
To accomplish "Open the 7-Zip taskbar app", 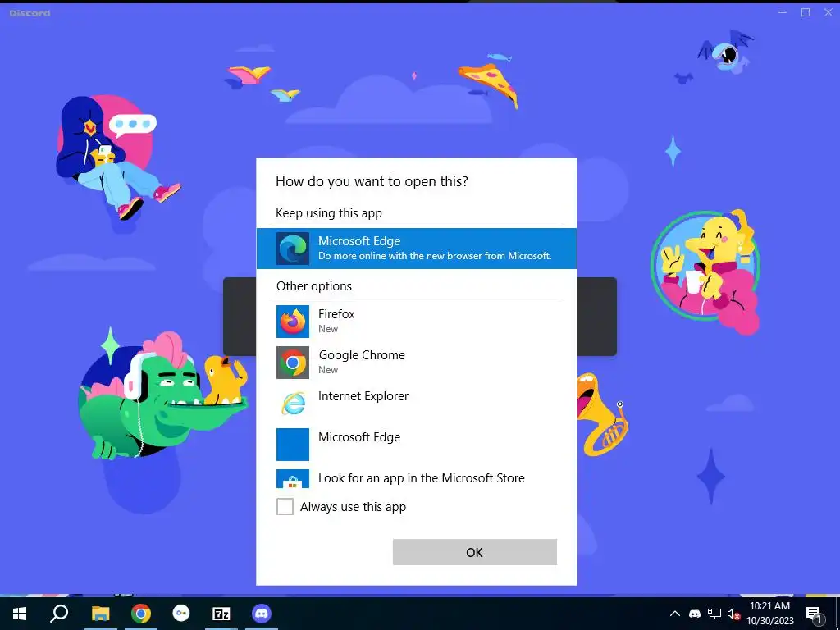I will tap(221, 614).
